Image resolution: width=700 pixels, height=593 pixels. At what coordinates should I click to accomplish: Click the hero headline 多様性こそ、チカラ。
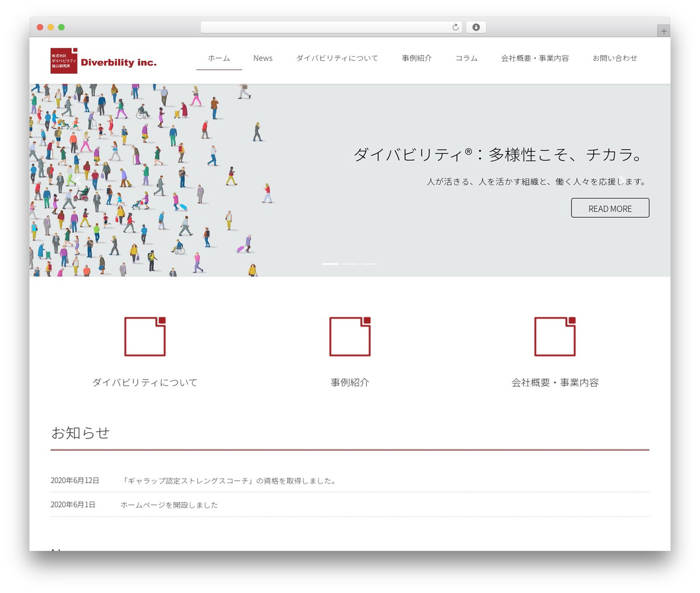tap(499, 155)
